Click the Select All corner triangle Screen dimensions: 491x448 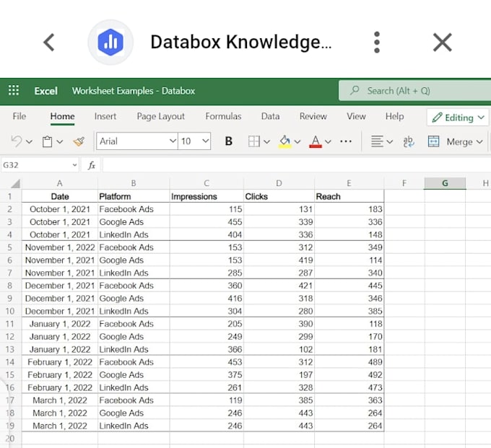pyautogui.click(x=14, y=183)
